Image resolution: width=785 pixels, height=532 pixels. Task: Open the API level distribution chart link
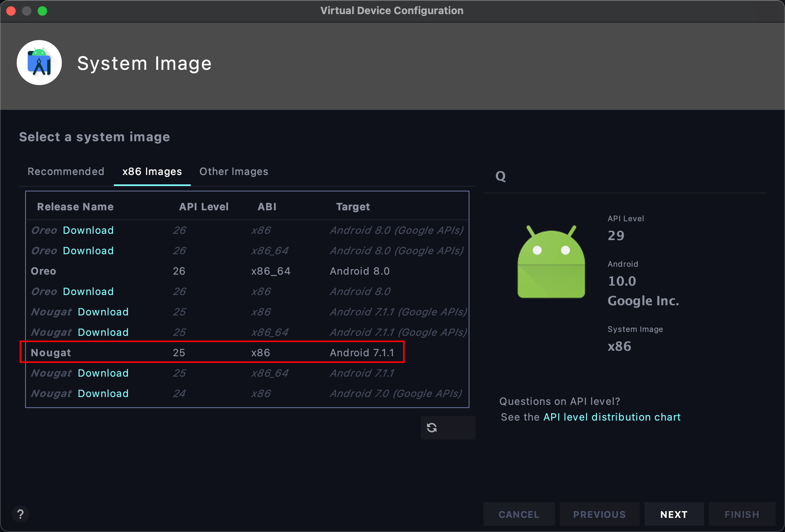612,417
